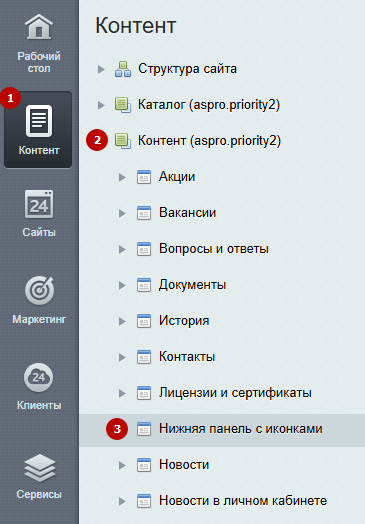Viewport: 365px width, 524px height.
Task: Open the Маркетинг target icon
Action: coord(39,290)
